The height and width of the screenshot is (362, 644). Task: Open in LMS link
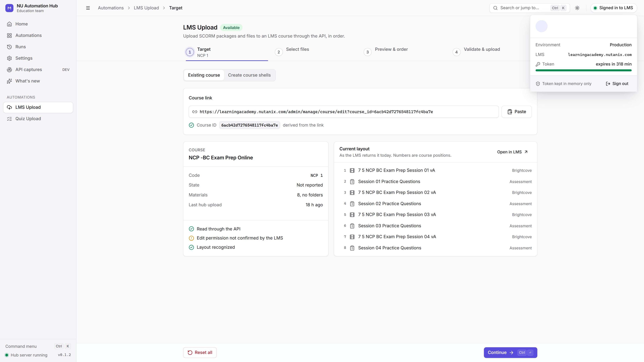512,152
